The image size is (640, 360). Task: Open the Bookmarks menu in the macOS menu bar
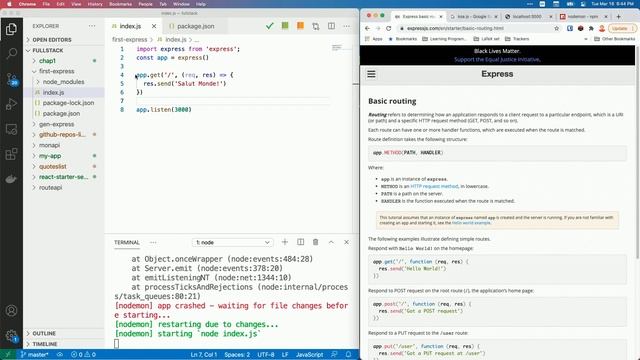[x=120, y=4]
